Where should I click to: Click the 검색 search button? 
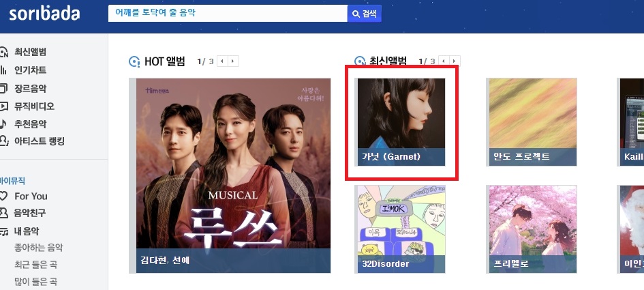click(365, 14)
